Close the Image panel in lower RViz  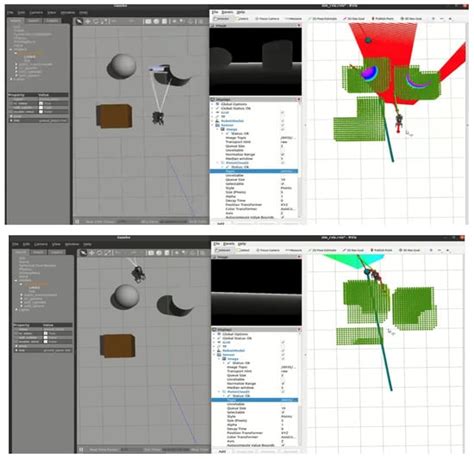[299, 257]
